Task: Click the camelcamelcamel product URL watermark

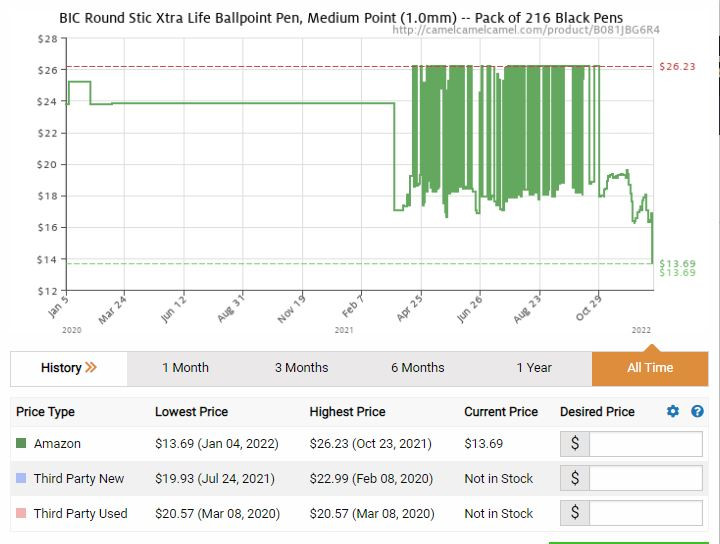Action: click(526, 30)
